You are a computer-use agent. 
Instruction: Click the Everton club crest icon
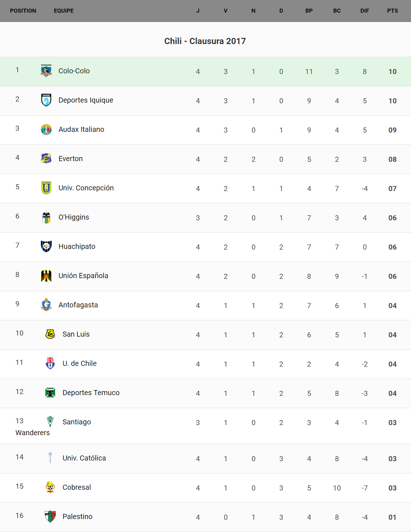click(x=46, y=159)
